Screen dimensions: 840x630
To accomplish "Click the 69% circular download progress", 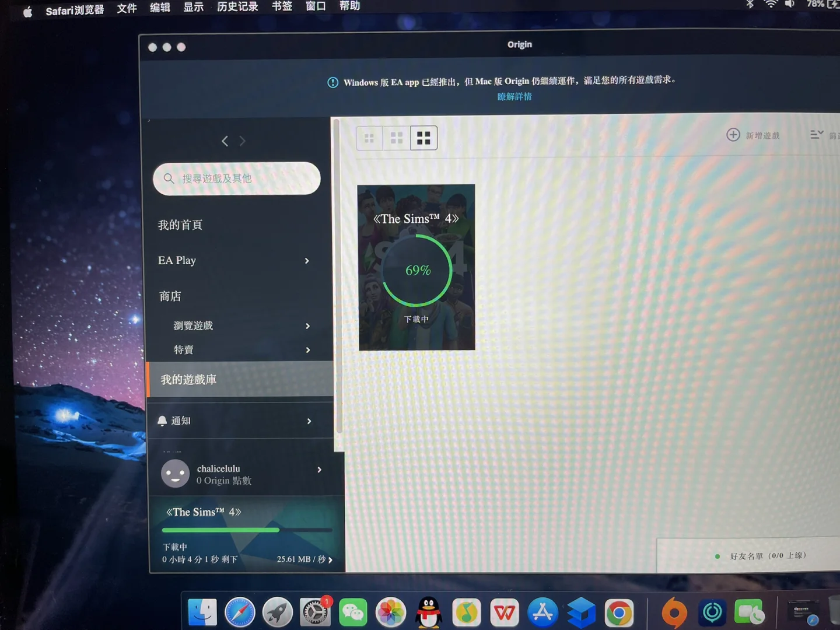I will pyautogui.click(x=417, y=271).
